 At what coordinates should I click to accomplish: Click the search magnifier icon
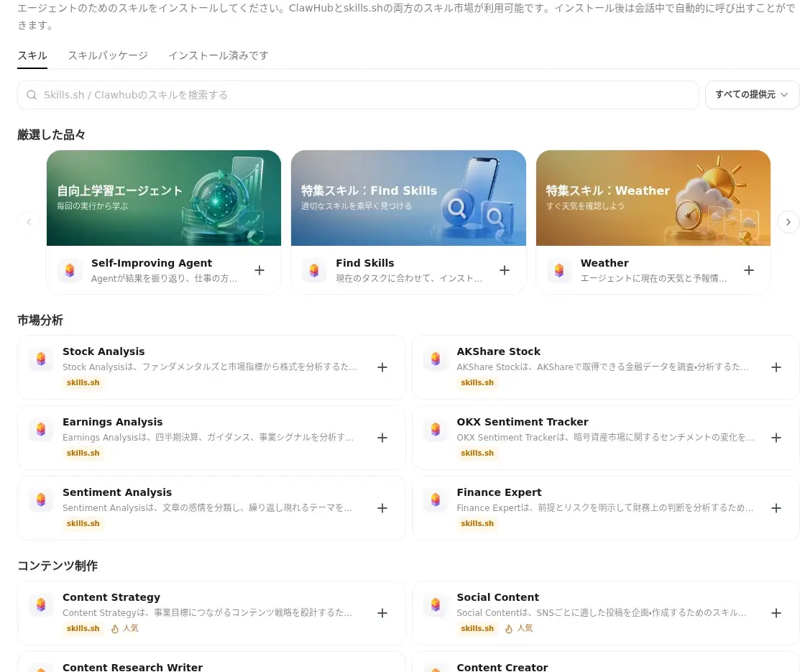[x=32, y=95]
